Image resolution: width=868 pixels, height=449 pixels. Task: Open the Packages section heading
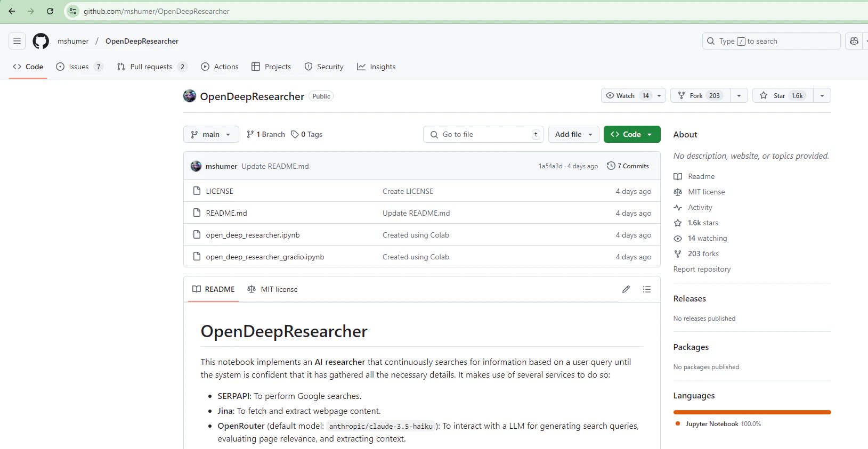(x=691, y=347)
